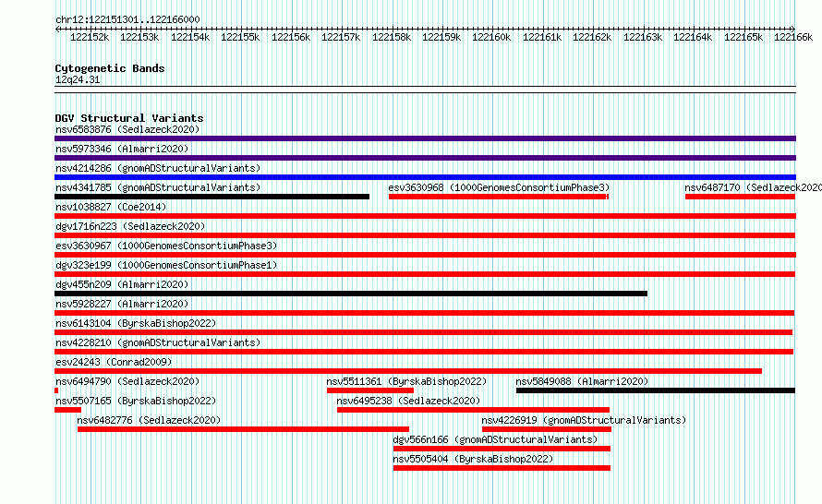Viewport: 822px width, 504px height.
Task: Click the 122164k ruler position
Action: [x=693, y=37]
